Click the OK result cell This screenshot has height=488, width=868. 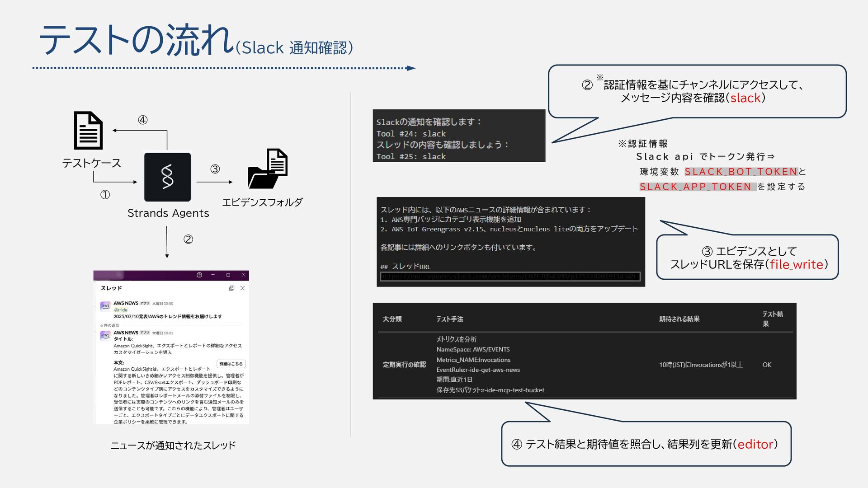pyautogui.click(x=767, y=365)
